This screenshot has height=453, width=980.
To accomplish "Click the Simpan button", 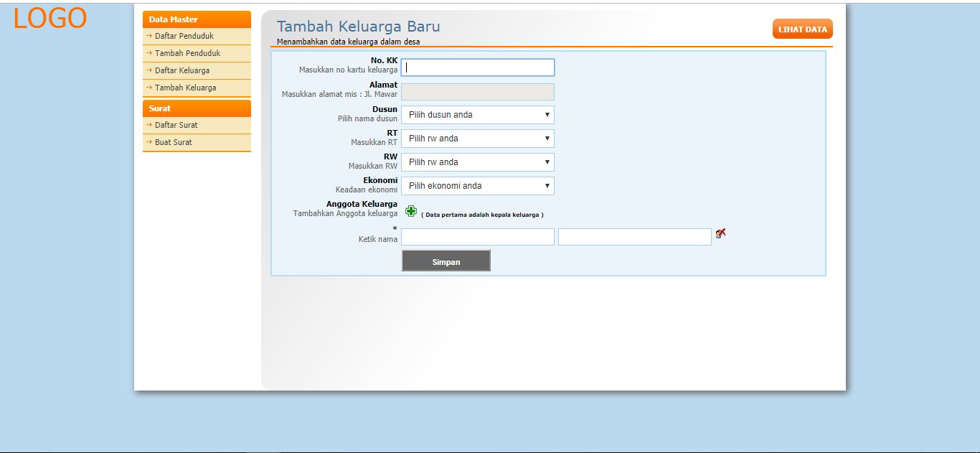I will click(x=446, y=261).
